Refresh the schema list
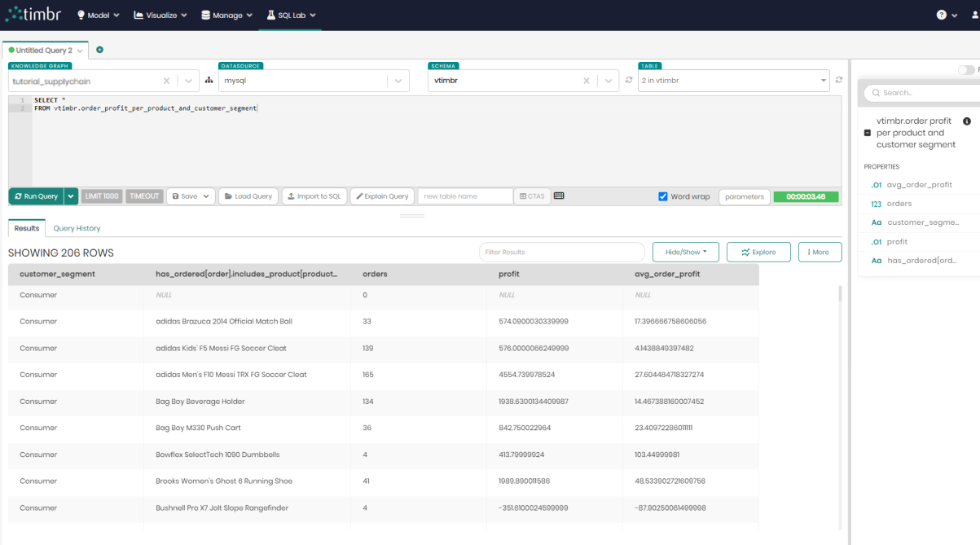The width and height of the screenshot is (980, 545). (629, 81)
